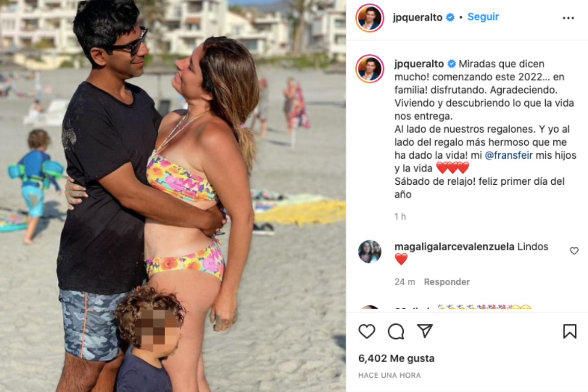
Task: Click the beach couple photo
Action: [173, 196]
